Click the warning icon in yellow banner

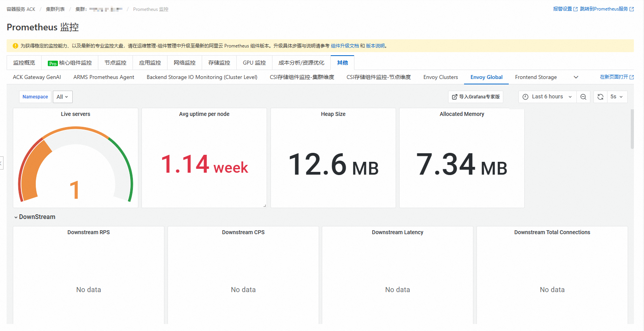16,46
